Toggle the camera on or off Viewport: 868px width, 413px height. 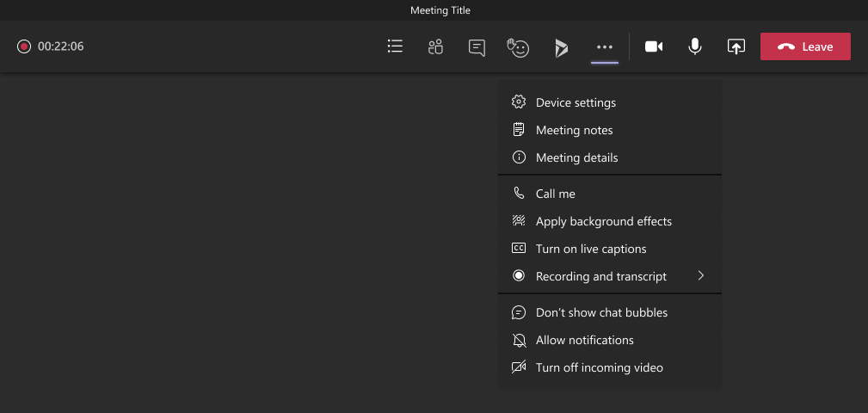[x=654, y=46]
